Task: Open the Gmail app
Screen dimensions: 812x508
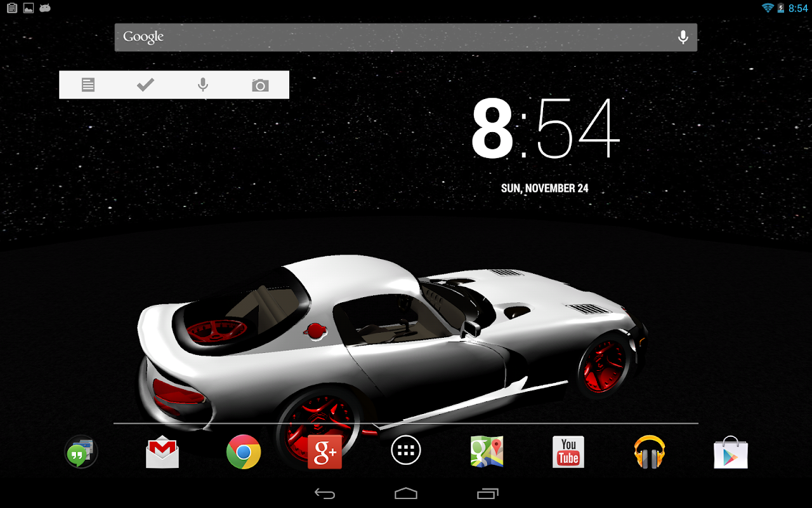Action: [162, 452]
